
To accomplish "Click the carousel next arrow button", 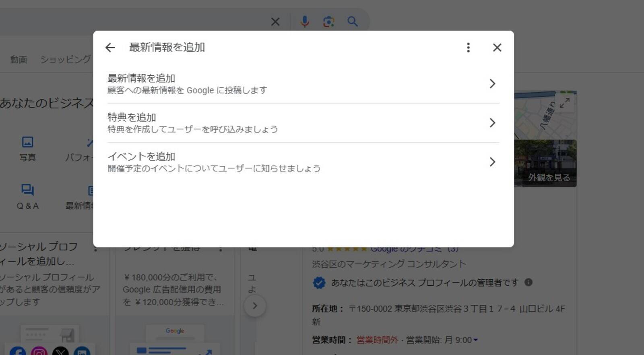I will (x=255, y=306).
